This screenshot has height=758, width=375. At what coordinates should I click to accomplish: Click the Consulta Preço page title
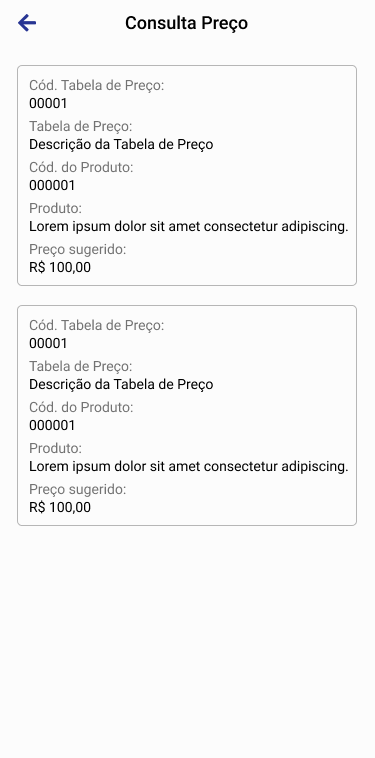[187, 23]
